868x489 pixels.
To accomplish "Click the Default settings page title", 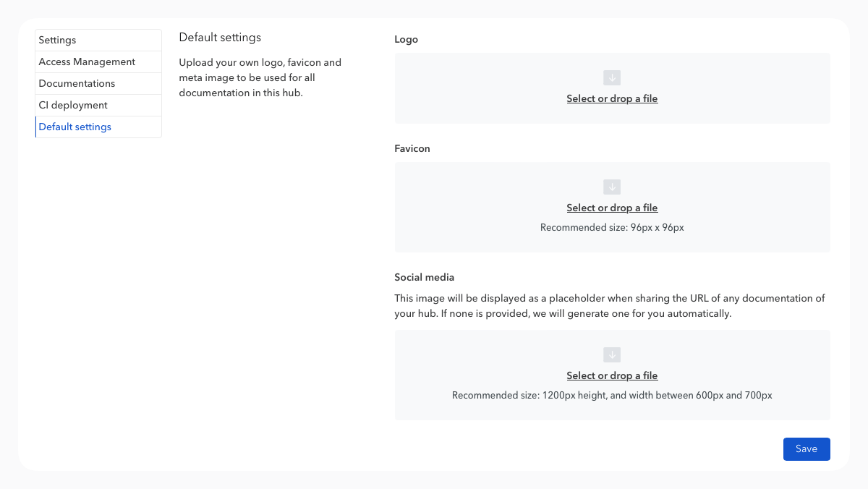I will click(220, 37).
